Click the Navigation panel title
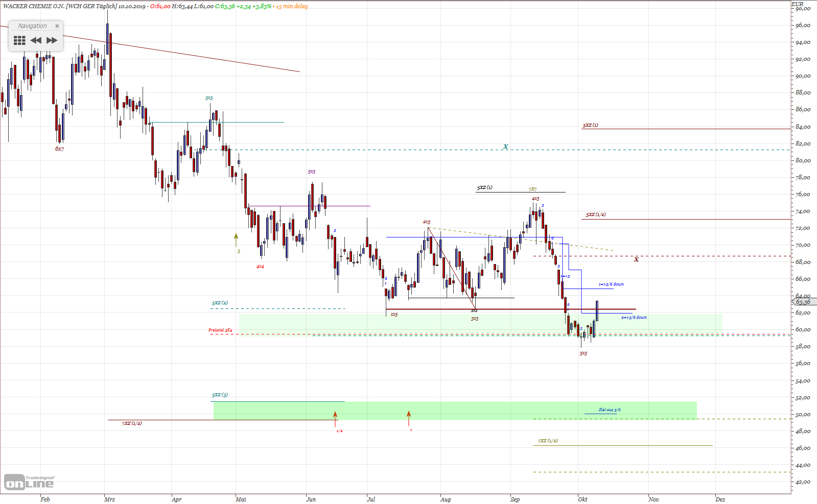This screenshot has height=504, width=817. [x=32, y=26]
